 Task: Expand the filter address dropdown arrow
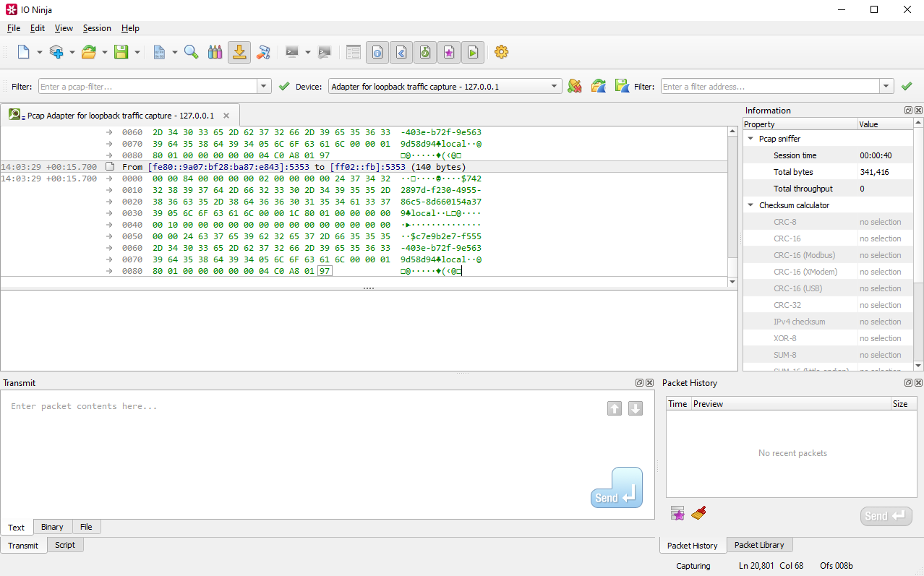click(x=887, y=87)
